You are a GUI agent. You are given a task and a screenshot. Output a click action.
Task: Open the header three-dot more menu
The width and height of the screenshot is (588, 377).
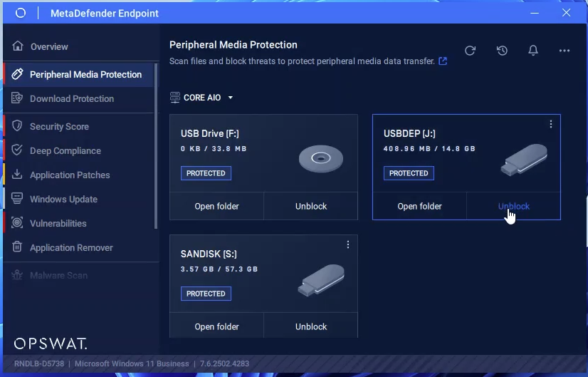click(565, 51)
